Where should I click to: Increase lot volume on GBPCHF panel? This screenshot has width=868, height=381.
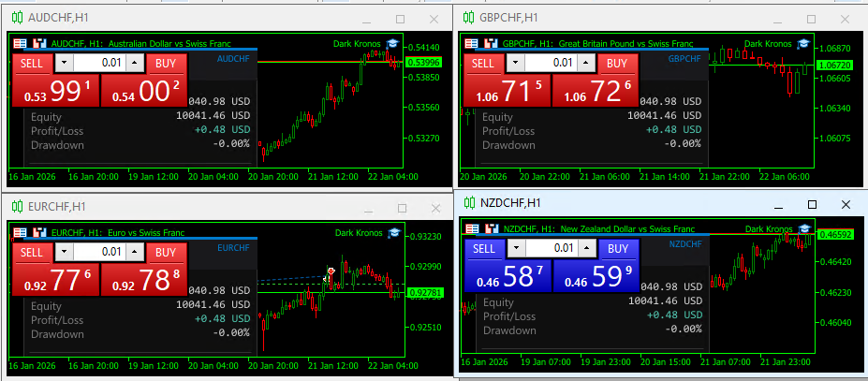click(586, 63)
